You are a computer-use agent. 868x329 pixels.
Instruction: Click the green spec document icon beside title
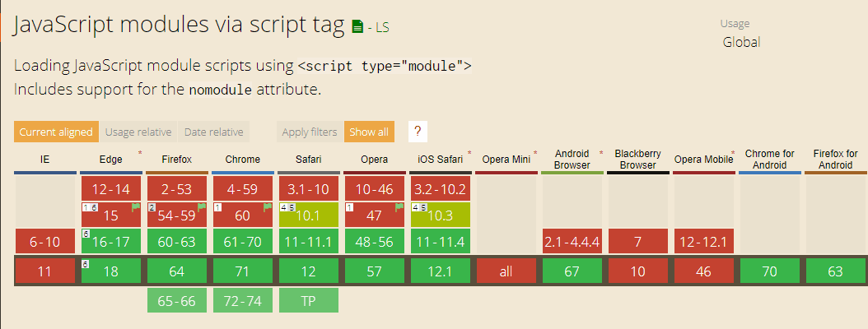pos(357,27)
